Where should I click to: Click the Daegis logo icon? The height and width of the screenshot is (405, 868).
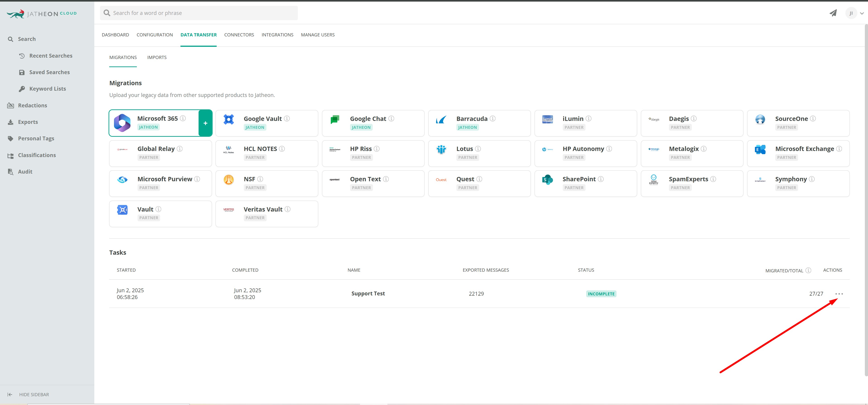[654, 119]
